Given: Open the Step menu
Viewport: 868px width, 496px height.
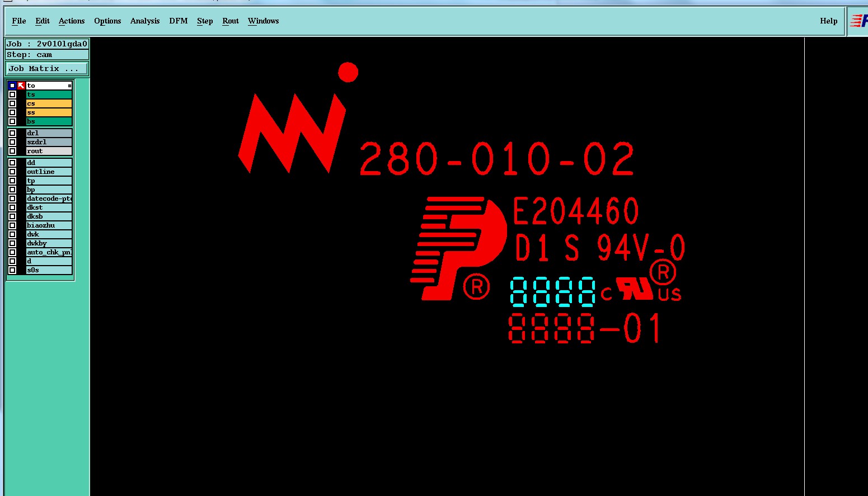Looking at the screenshot, I should click(205, 21).
